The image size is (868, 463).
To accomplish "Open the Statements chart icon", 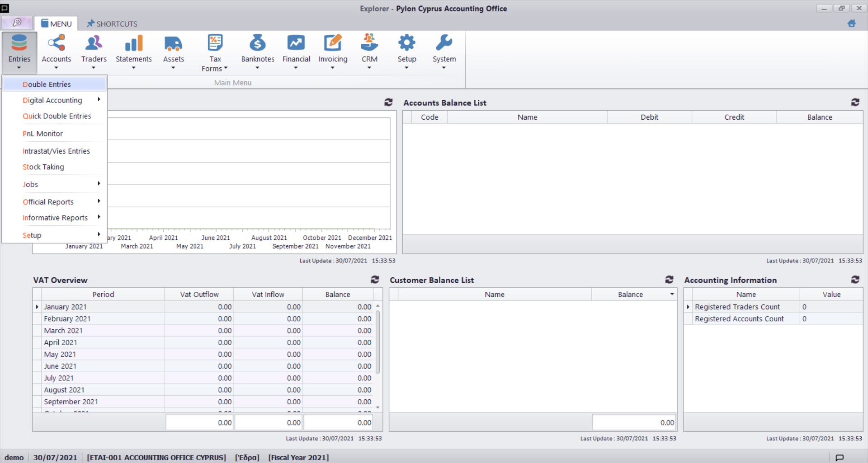I will 133,44.
